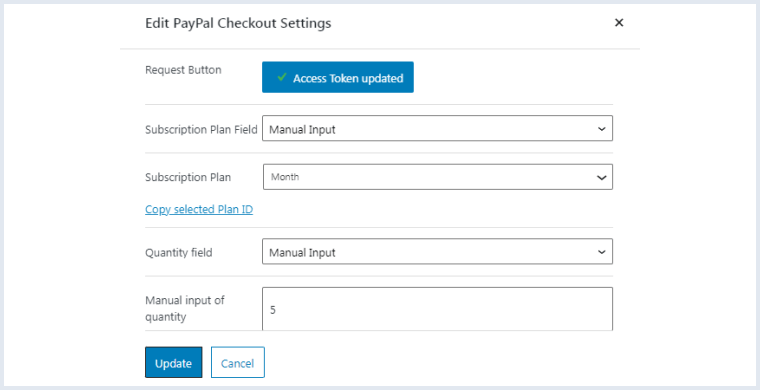This screenshot has width=760, height=390.
Task: Select the Subscription Plan label text
Action: coord(188,177)
